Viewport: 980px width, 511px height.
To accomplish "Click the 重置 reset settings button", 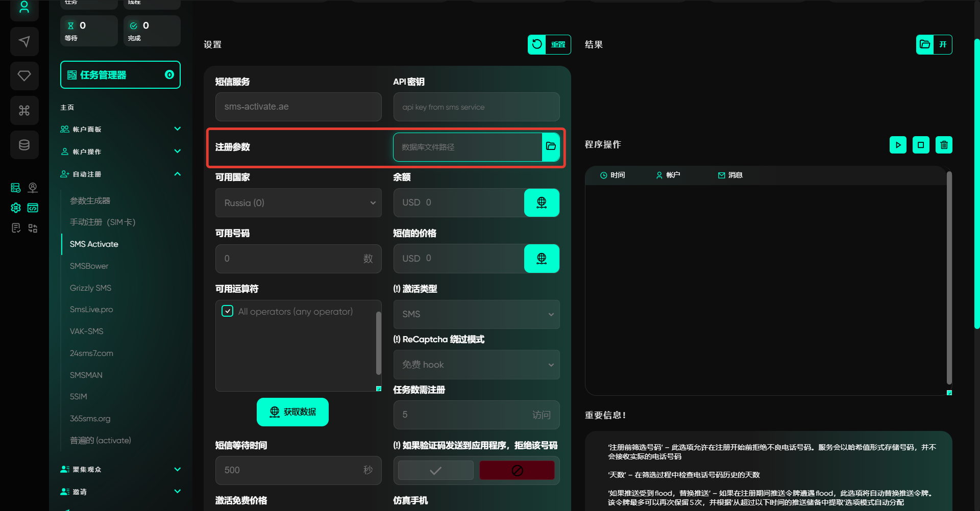I will [x=549, y=44].
